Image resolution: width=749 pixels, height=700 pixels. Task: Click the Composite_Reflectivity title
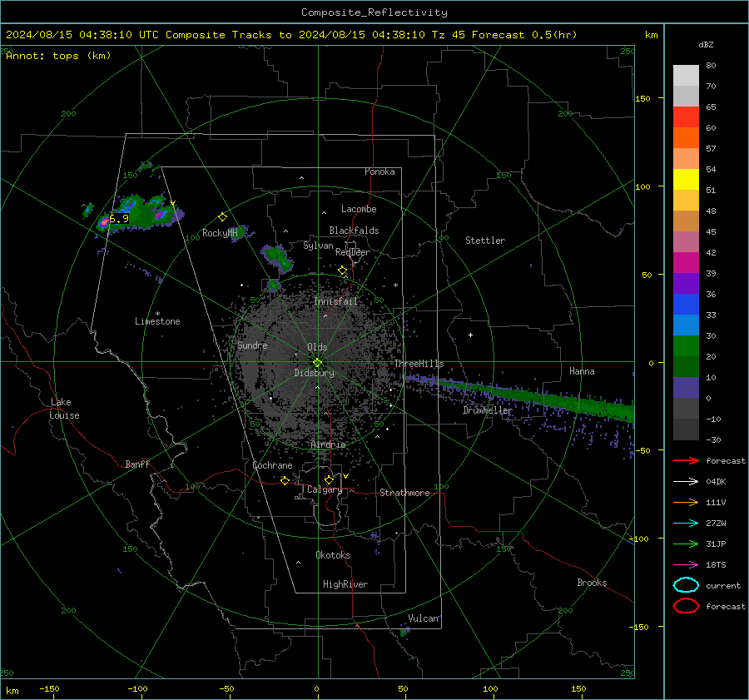(x=374, y=12)
